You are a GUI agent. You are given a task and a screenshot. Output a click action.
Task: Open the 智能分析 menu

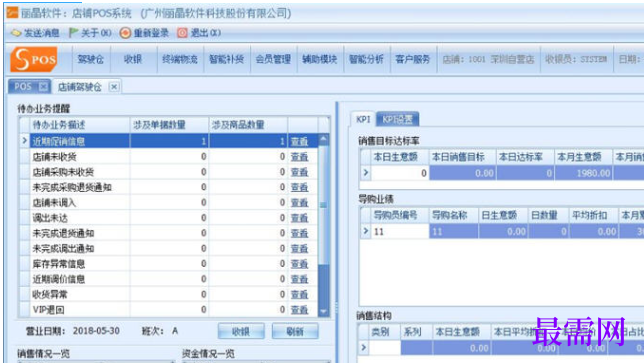(x=366, y=60)
